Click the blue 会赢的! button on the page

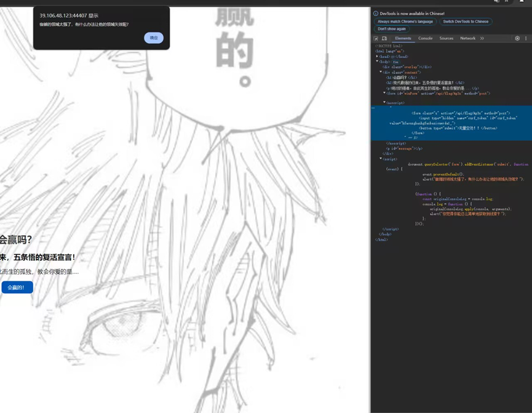click(x=17, y=287)
